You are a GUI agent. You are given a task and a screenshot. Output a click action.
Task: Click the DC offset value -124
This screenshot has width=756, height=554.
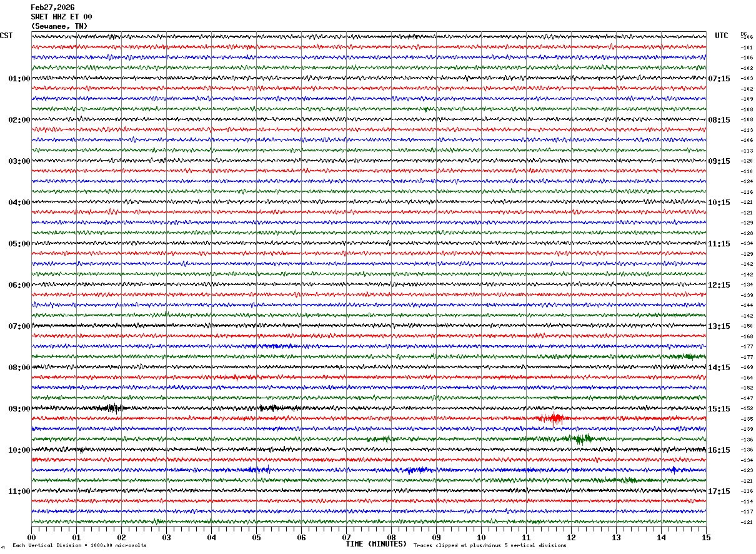click(747, 181)
